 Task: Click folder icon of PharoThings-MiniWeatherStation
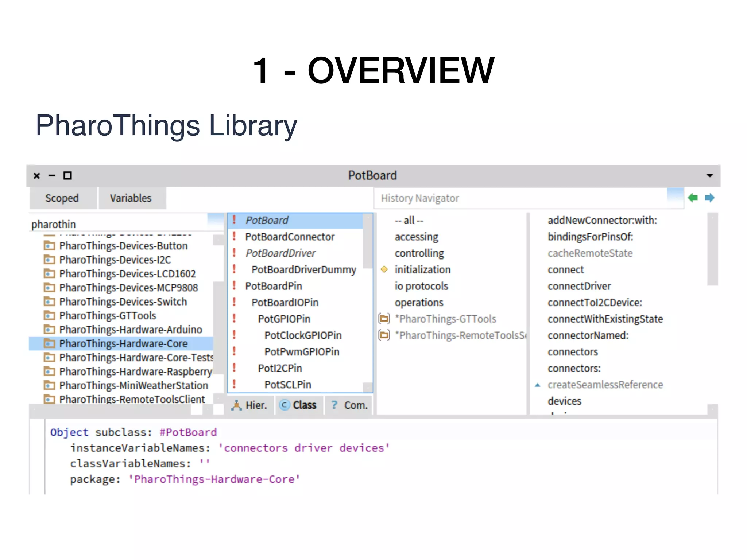click(x=49, y=385)
